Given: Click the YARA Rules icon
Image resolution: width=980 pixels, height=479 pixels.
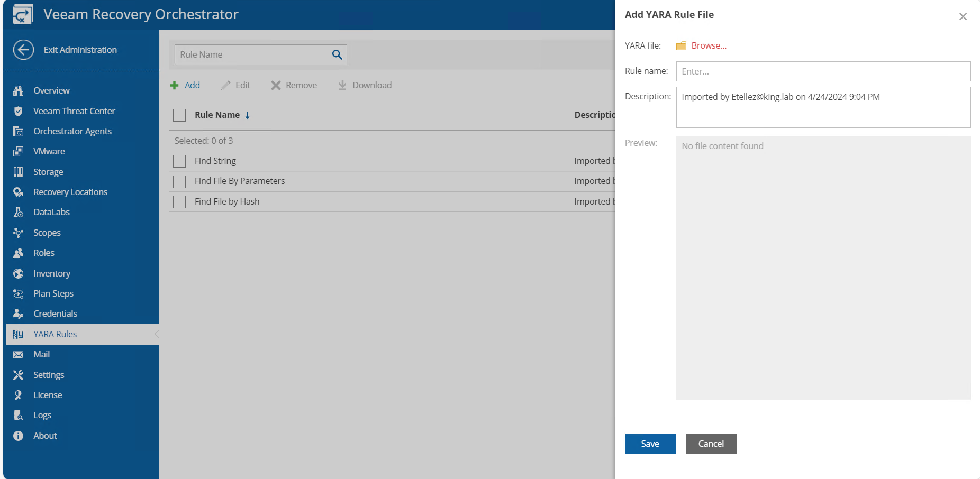Looking at the screenshot, I should point(19,334).
